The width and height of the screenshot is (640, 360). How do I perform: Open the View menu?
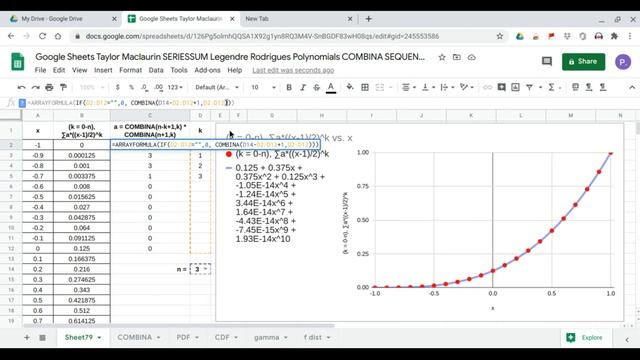(80, 70)
